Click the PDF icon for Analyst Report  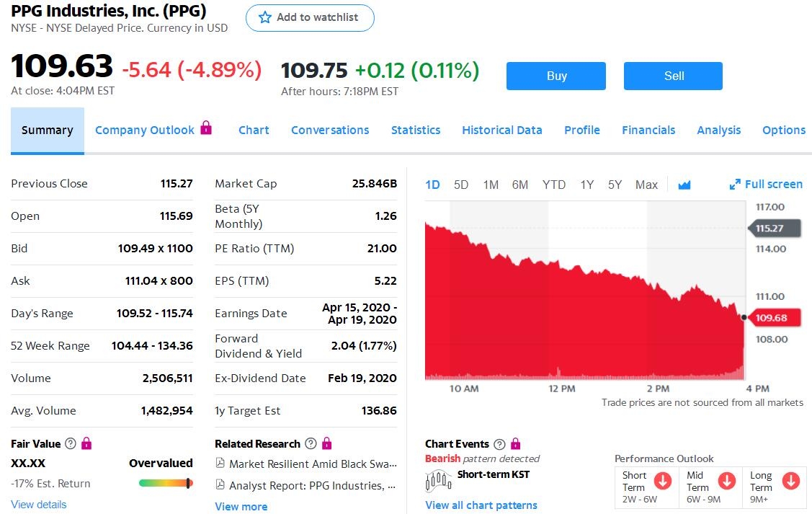[x=220, y=485]
